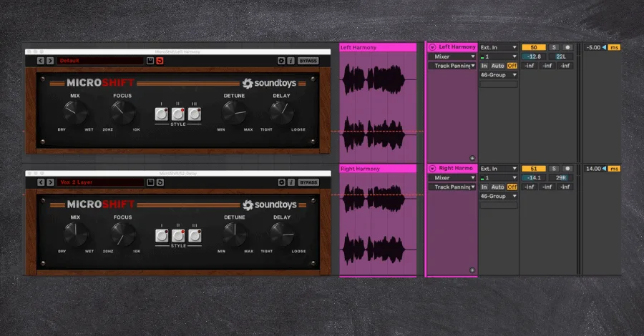644x336 pixels.
Task: Save preset in Vox 2 Layer plugin
Action: (151, 182)
